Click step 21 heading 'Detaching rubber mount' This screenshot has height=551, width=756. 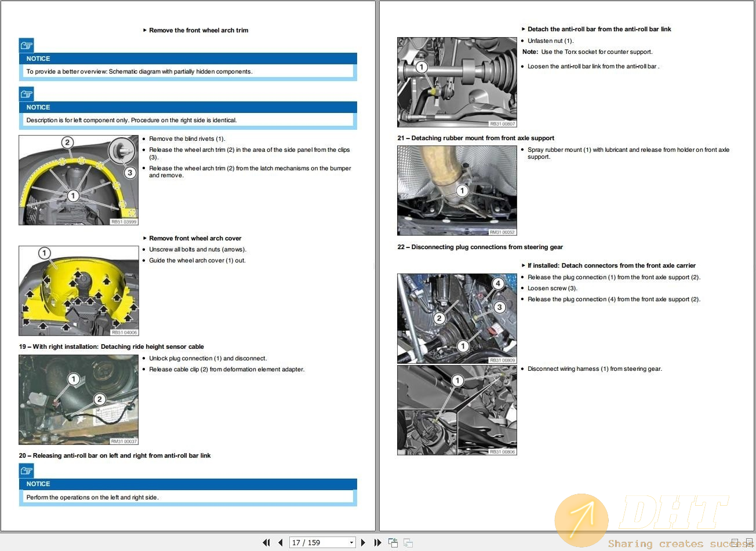coord(475,138)
